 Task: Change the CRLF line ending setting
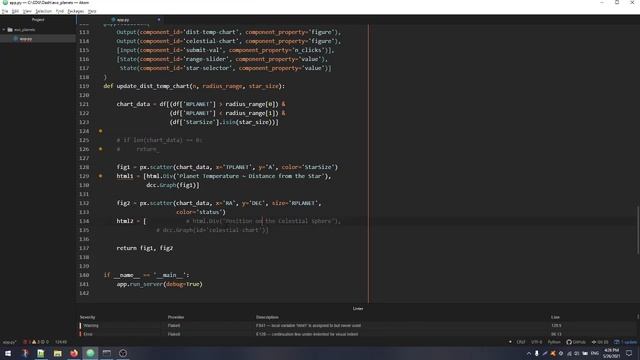click(521, 342)
